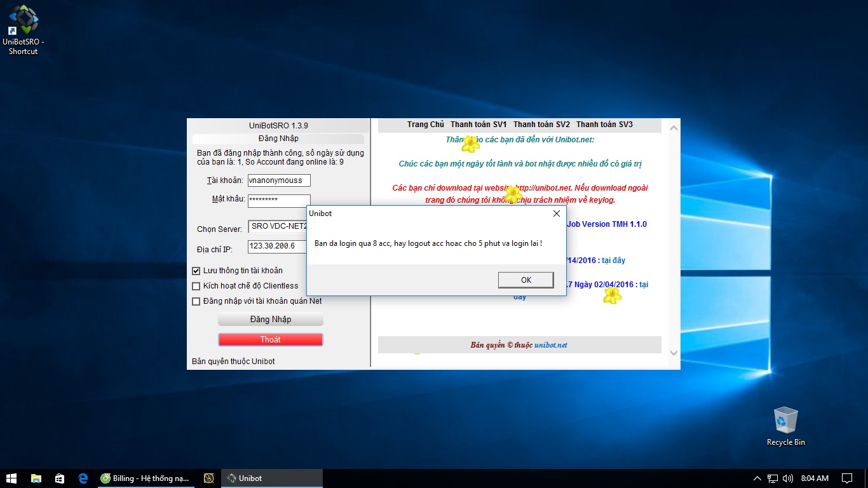Open the Thanh toán SV3 link
868x488 pixels.
pyautogui.click(x=604, y=125)
